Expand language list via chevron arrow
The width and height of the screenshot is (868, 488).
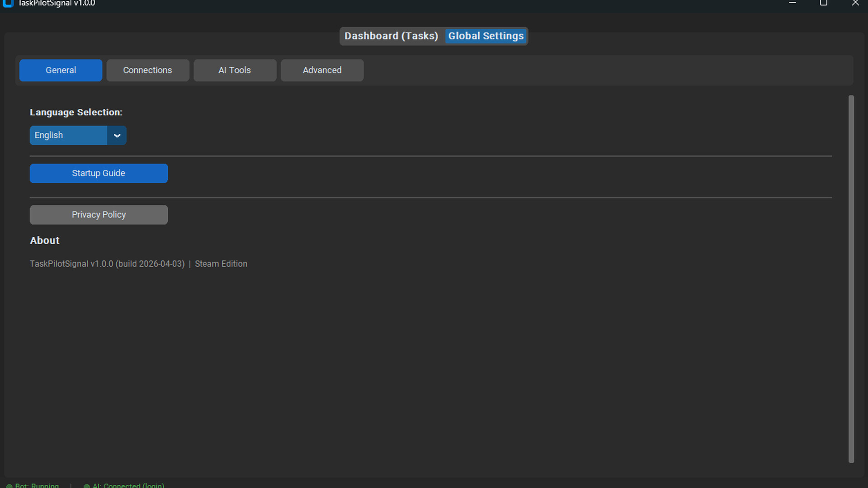pos(117,136)
